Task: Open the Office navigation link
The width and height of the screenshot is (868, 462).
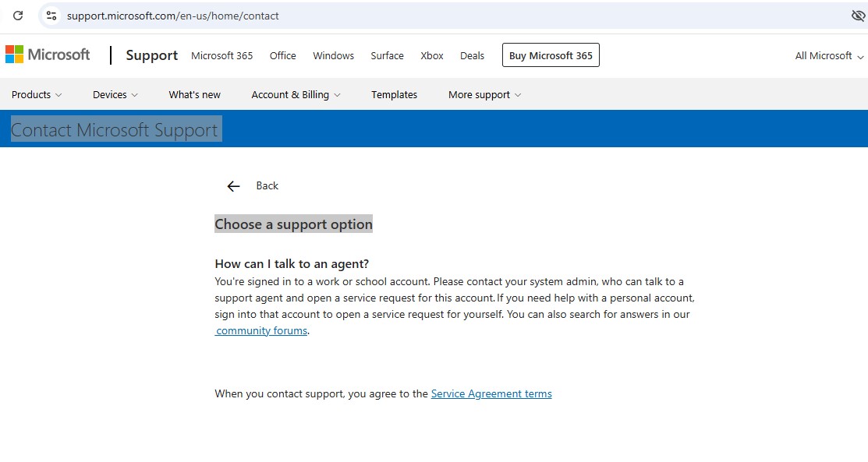Action: click(x=283, y=56)
